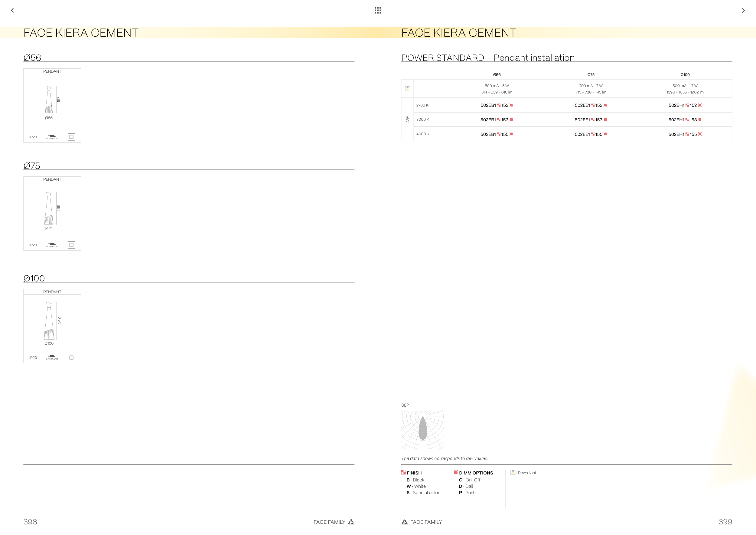The width and height of the screenshot is (756, 535).
Task: Click the Down light icon in legend
Action: [513, 472]
